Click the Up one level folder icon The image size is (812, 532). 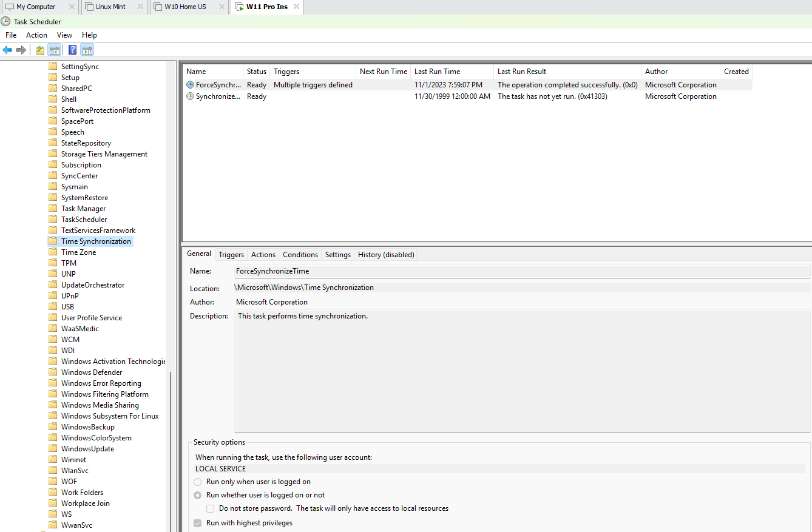coord(40,50)
